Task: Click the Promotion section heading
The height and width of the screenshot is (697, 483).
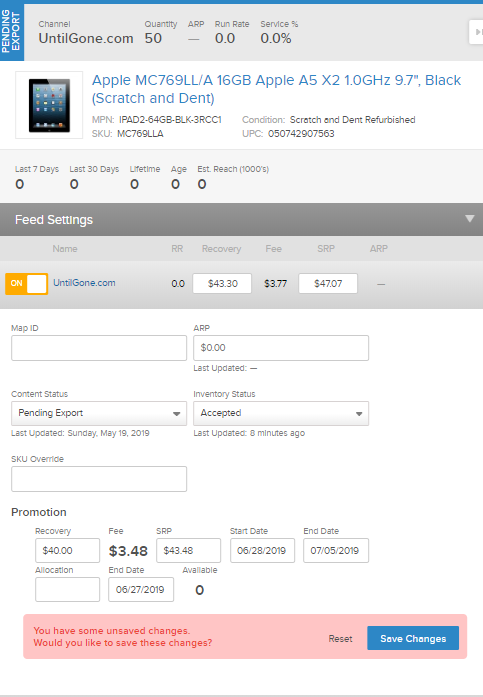Action: 39,512
